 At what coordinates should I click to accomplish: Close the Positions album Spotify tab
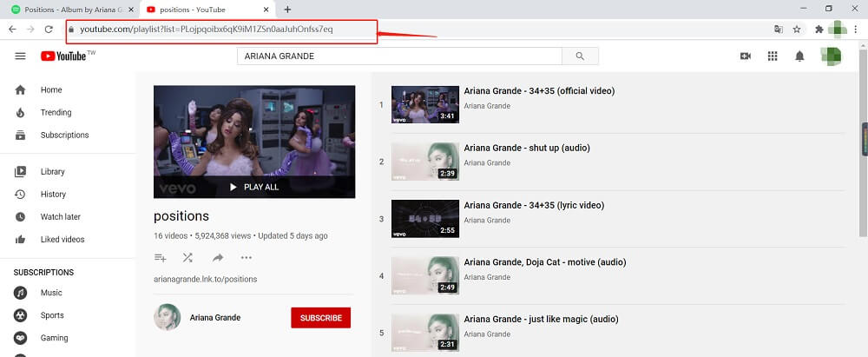[131, 10]
